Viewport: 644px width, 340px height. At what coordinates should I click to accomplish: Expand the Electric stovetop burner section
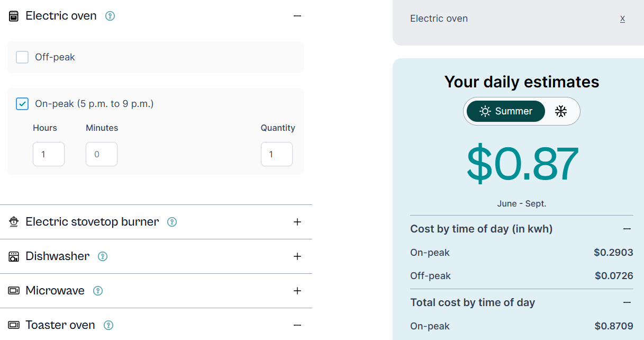click(297, 222)
